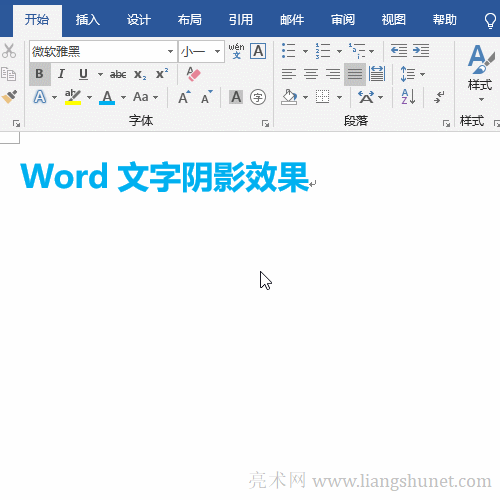Toggle strikethrough abc button

tap(118, 74)
